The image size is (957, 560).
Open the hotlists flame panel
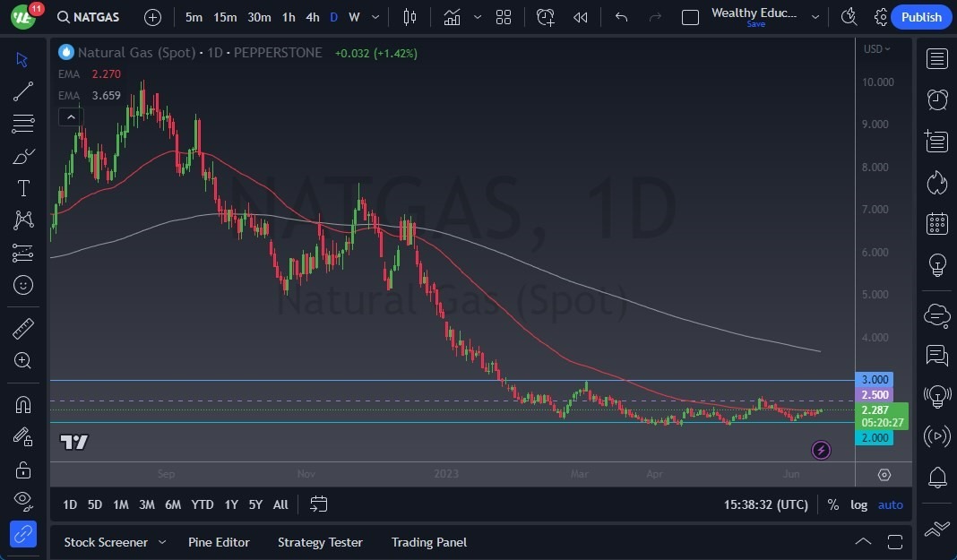pyautogui.click(x=937, y=183)
